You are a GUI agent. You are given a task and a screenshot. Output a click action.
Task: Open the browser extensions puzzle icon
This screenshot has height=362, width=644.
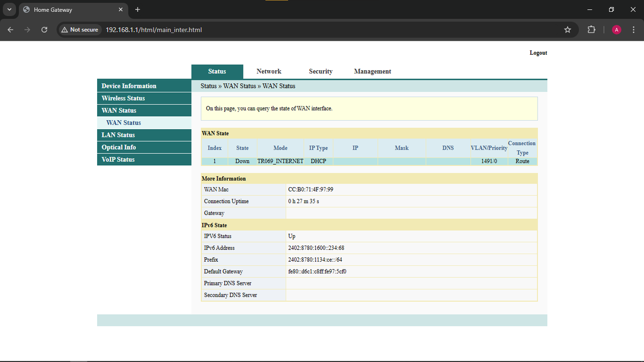[591, 29]
